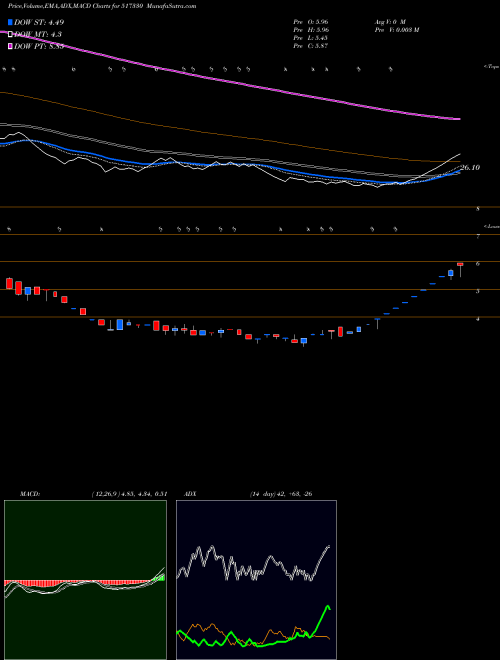This screenshot has height=660, width=500.
Task: Click the '<Lows' label at right edge
Action: [x=491, y=226]
